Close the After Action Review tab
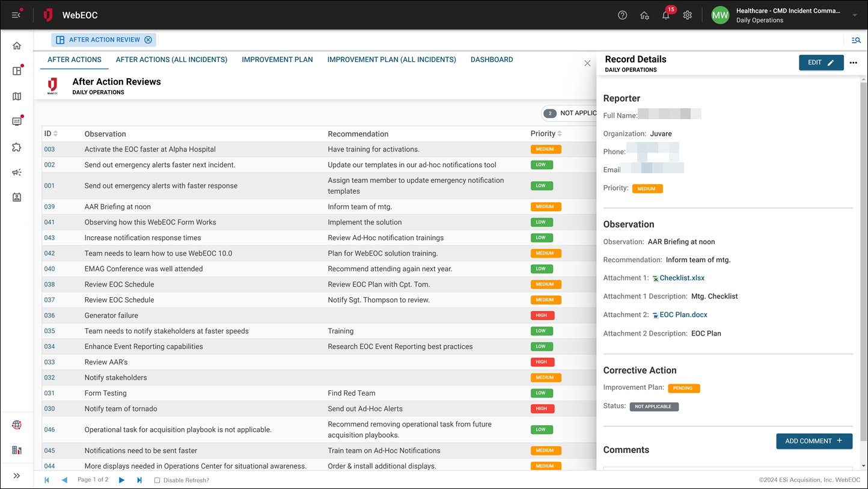 [x=148, y=40]
